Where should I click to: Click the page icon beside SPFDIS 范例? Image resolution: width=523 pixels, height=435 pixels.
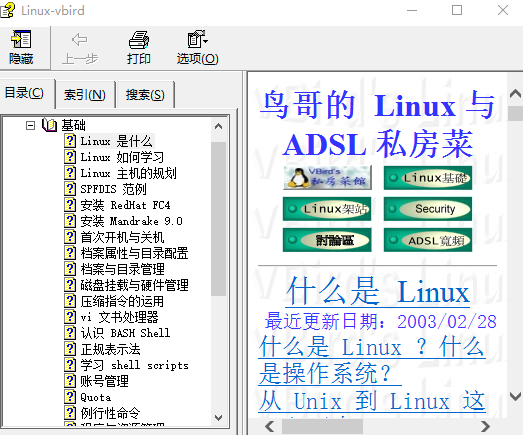coord(70,189)
